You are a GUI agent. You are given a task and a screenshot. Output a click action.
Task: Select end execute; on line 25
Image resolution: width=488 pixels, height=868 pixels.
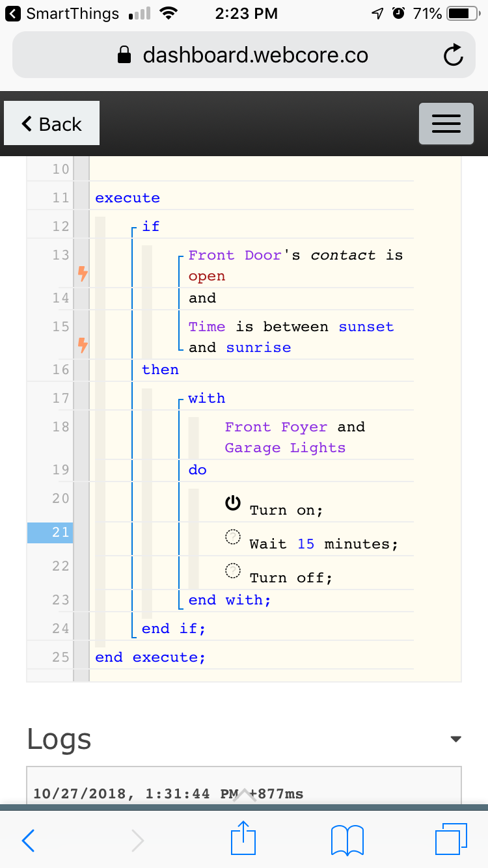(150, 657)
